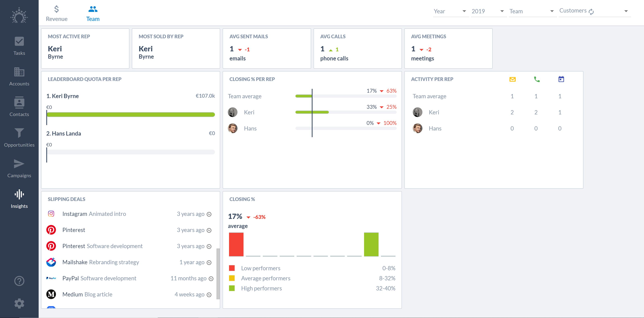Go to Accounts section
Image resolution: width=644 pixels, height=318 pixels.
tap(19, 76)
